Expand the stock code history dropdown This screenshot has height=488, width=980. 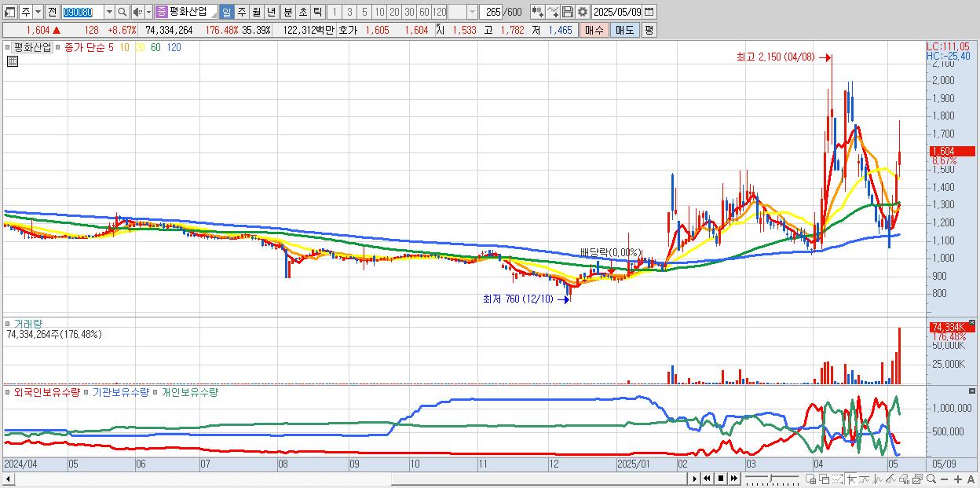109,12
